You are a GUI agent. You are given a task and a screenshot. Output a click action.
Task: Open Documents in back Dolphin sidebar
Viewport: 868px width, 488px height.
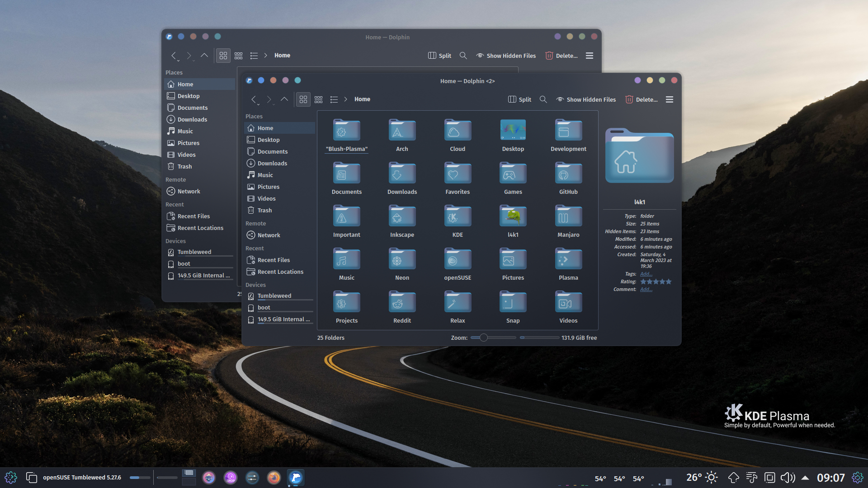(x=199, y=108)
